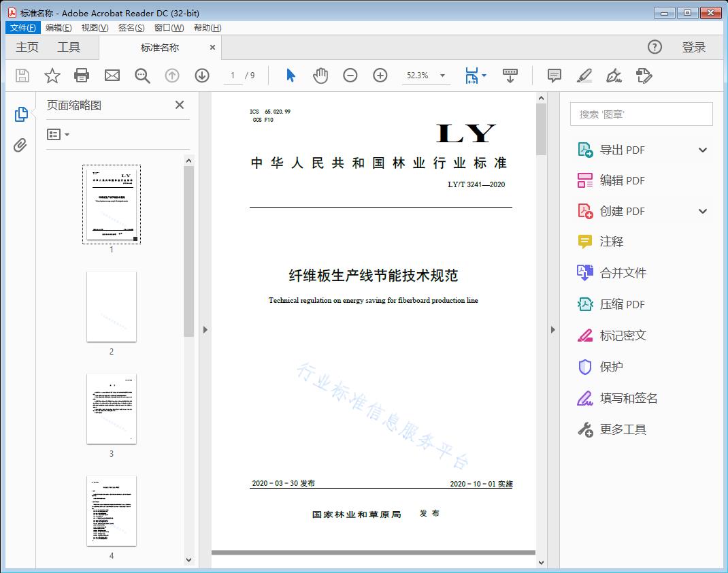
Task: Select the page 3 thumbnail
Action: pyautogui.click(x=112, y=409)
